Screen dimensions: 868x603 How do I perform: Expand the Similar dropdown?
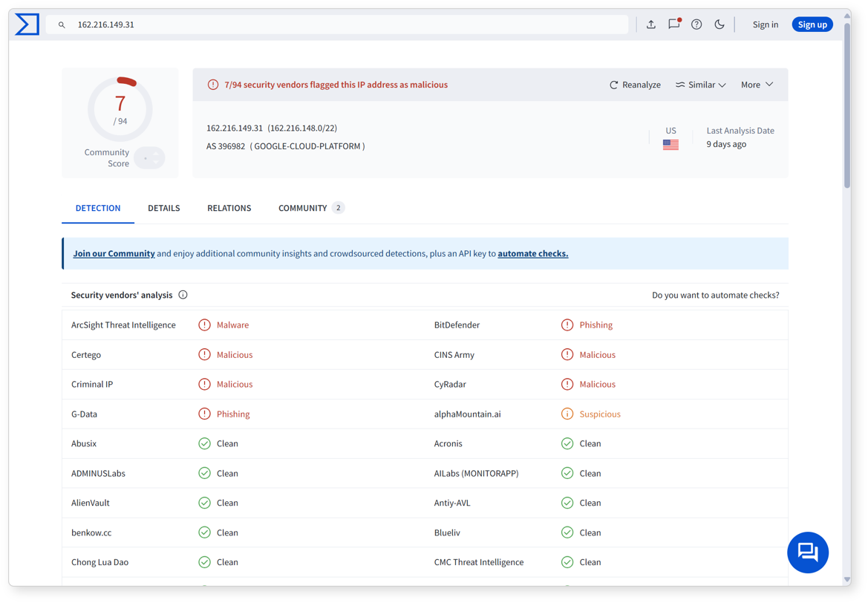[x=700, y=85]
